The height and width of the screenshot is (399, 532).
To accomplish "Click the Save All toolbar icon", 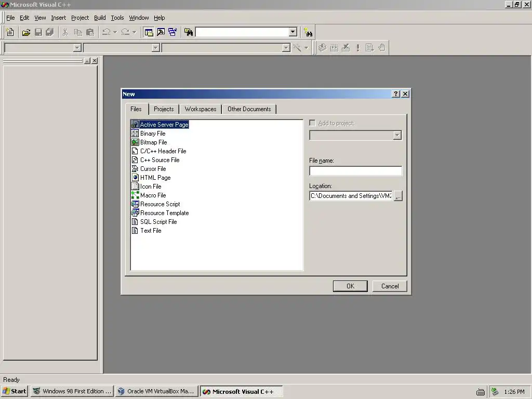I will [50, 32].
